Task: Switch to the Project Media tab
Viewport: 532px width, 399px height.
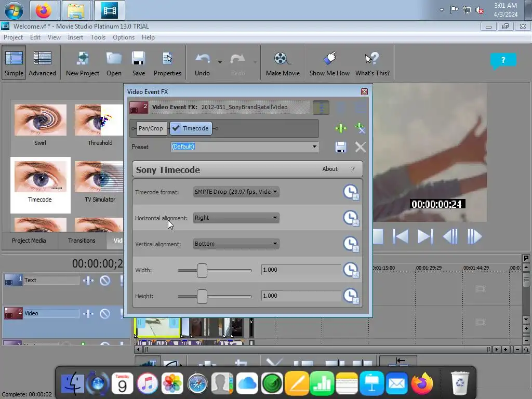Action: pos(29,241)
